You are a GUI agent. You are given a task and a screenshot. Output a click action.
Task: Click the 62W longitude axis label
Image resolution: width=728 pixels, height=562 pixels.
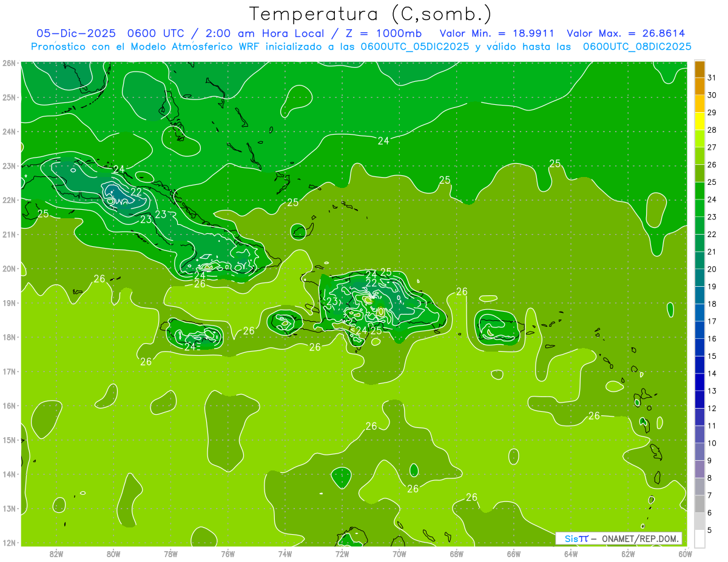(x=629, y=553)
